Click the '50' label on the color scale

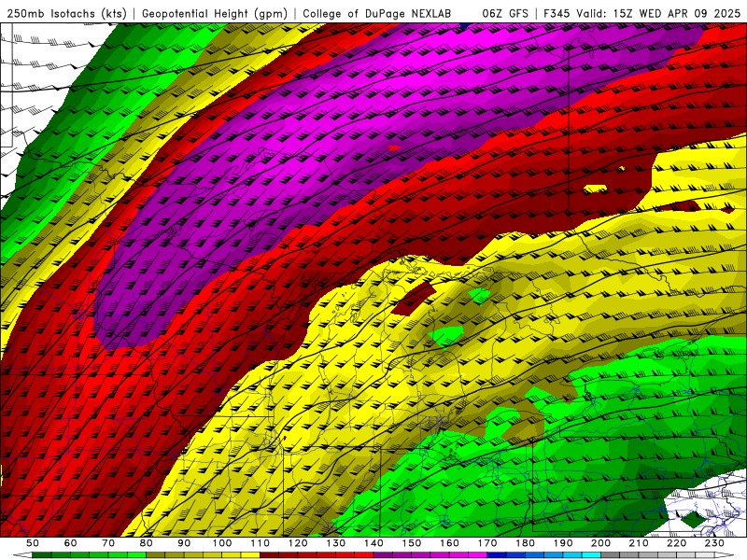tap(33, 543)
